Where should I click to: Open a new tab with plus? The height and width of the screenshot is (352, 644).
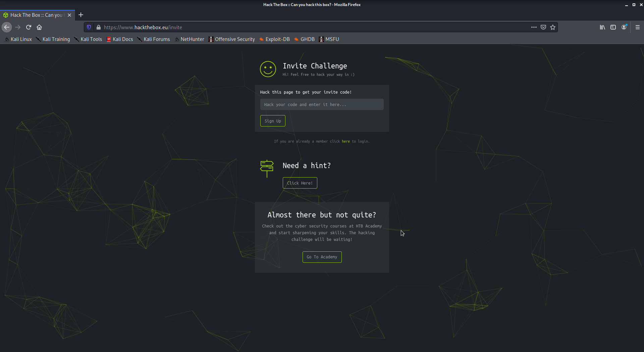point(81,15)
